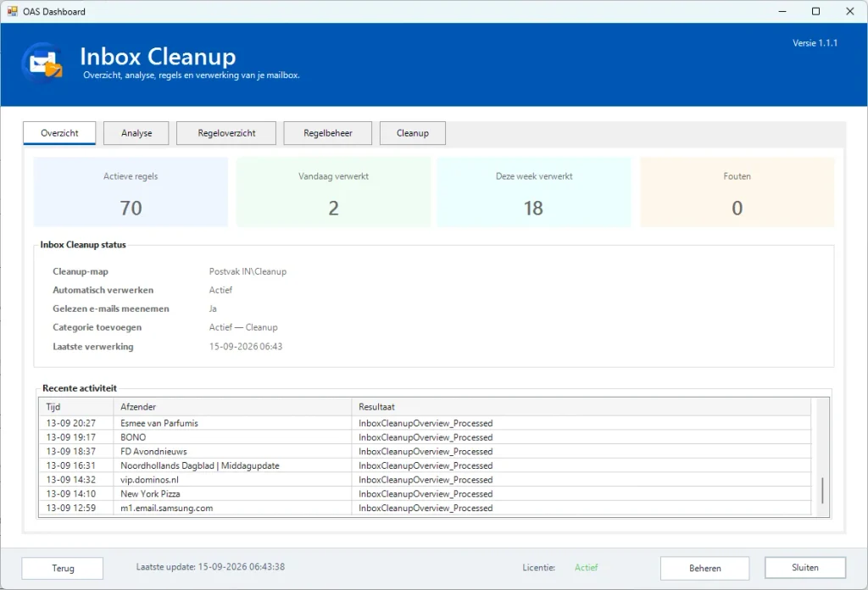This screenshot has height=590, width=868.
Task: Go to the Regelbeheer tab
Action: click(328, 133)
